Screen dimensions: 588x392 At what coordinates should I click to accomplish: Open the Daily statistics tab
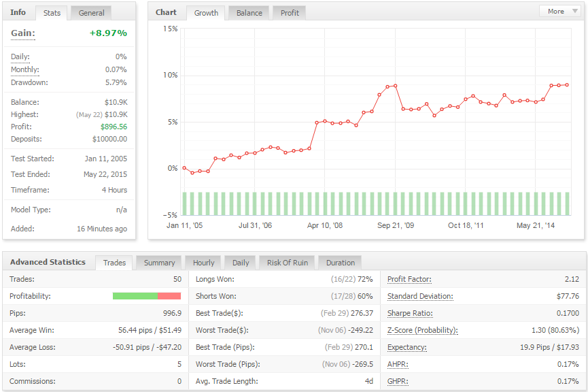(241, 263)
